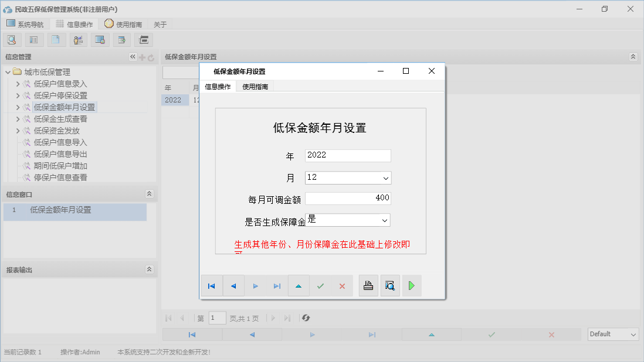Run the green play icon in the dialog
644x362 pixels.
pos(412,286)
